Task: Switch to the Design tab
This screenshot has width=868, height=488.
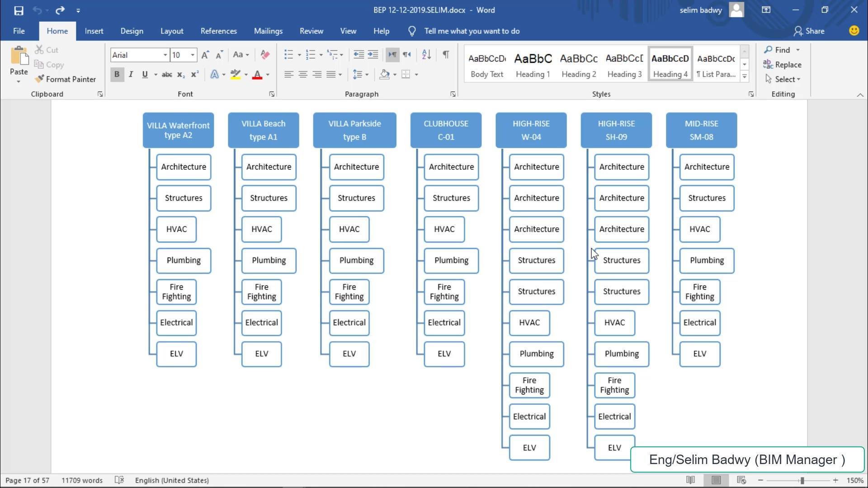Action: (x=132, y=31)
